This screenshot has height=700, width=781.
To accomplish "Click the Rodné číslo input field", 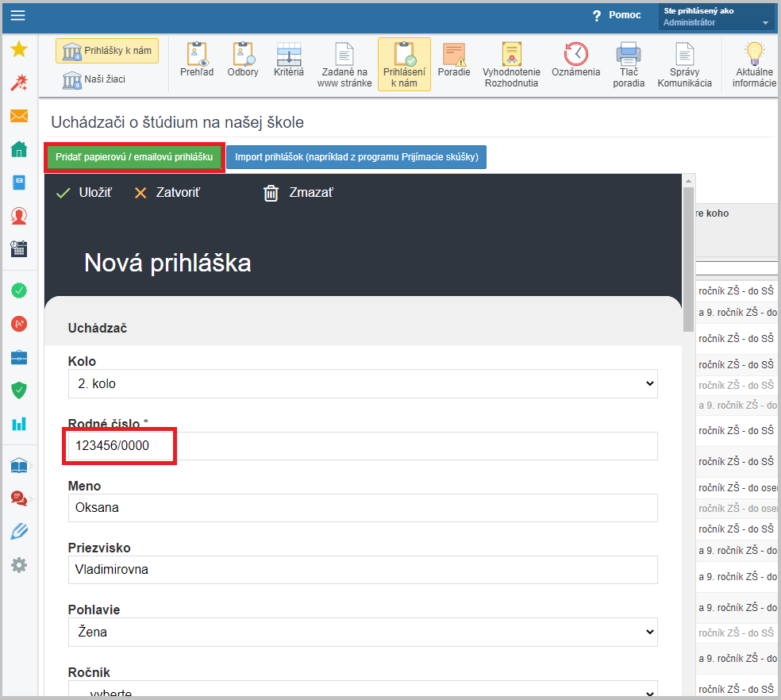I will (363, 446).
